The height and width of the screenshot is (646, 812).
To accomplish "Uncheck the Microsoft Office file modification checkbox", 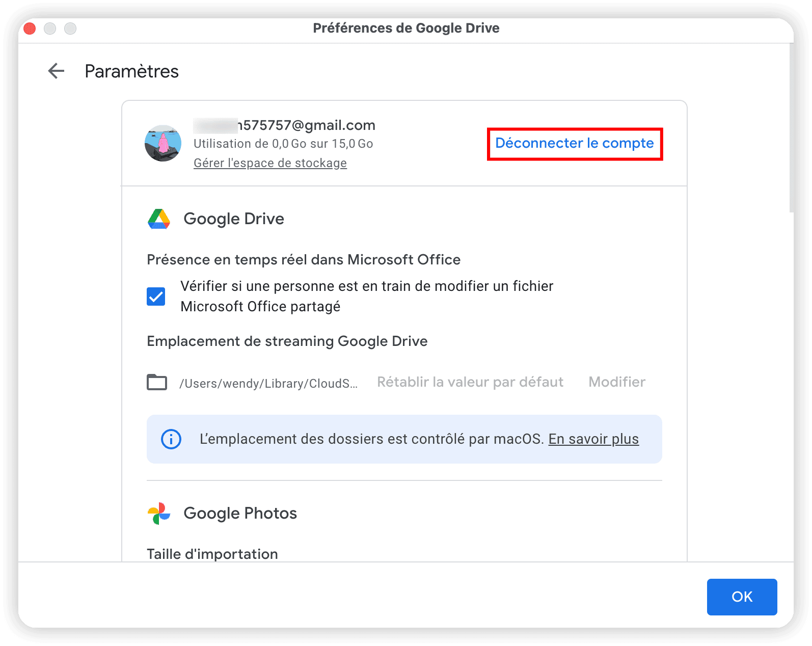I will point(156,297).
